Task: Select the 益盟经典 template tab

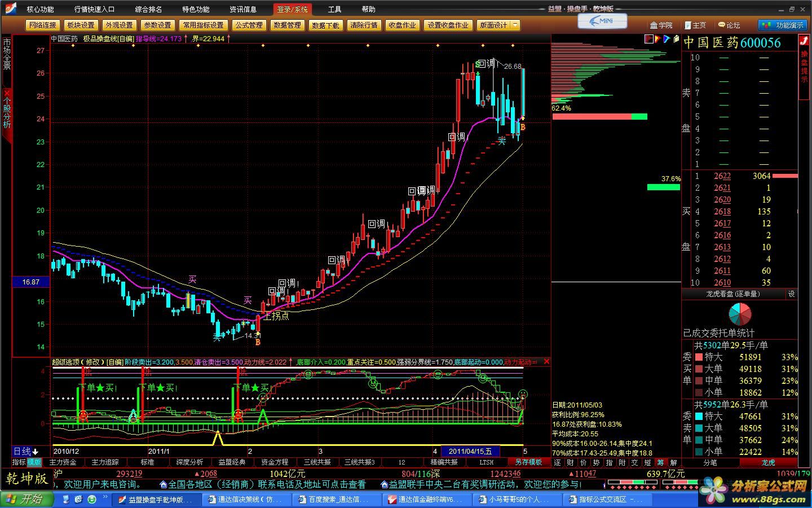Action: pyautogui.click(x=232, y=462)
